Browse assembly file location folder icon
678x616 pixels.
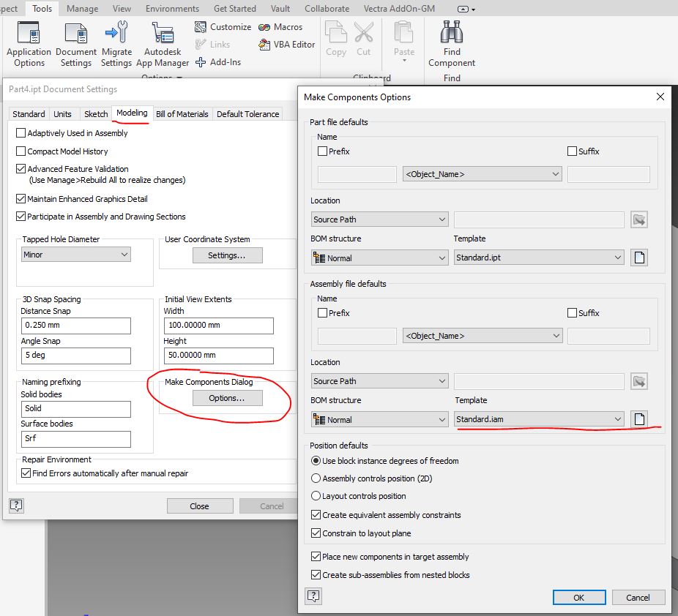click(x=639, y=381)
